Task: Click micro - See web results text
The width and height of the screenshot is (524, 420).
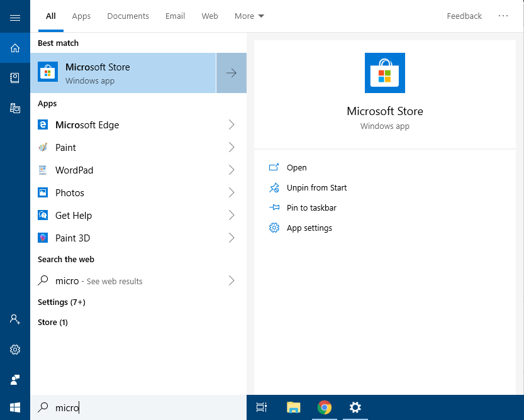Action: pos(99,281)
